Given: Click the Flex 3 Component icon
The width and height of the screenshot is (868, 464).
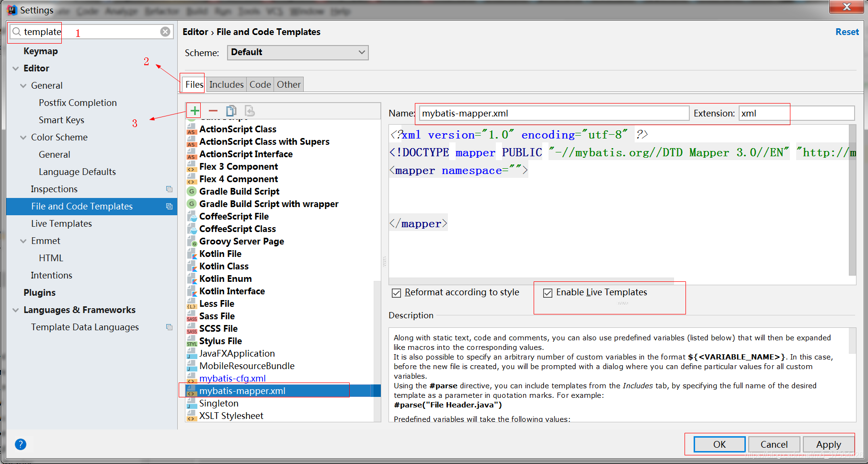Looking at the screenshot, I should click(192, 167).
